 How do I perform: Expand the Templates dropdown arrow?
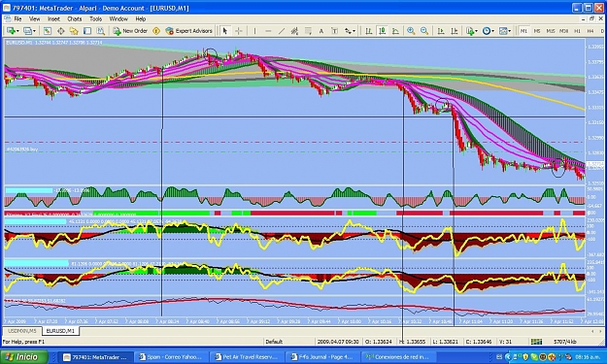click(x=510, y=31)
